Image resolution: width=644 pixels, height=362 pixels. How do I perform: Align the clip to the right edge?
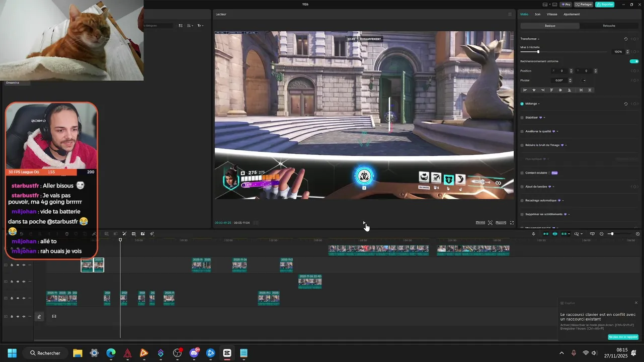point(542,90)
